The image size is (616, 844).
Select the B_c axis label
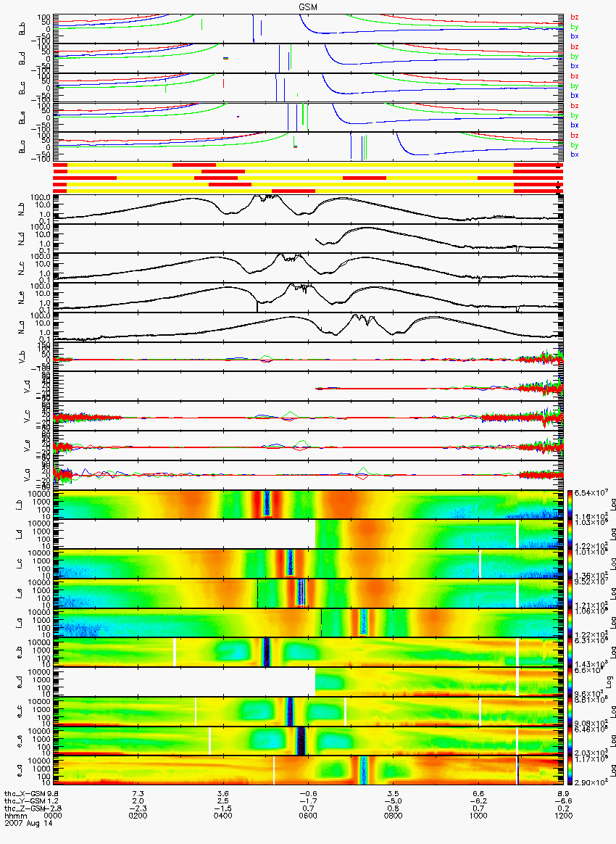pyautogui.click(x=22, y=88)
